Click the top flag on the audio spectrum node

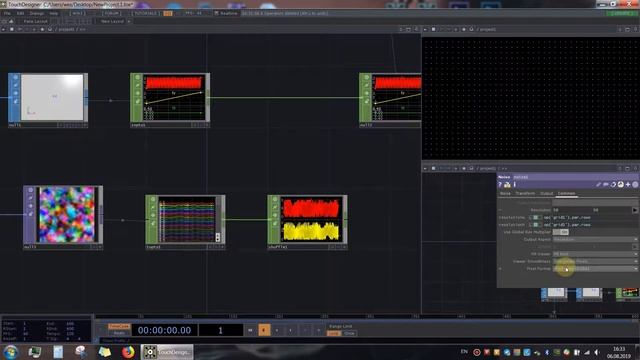click(x=275, y=200)
